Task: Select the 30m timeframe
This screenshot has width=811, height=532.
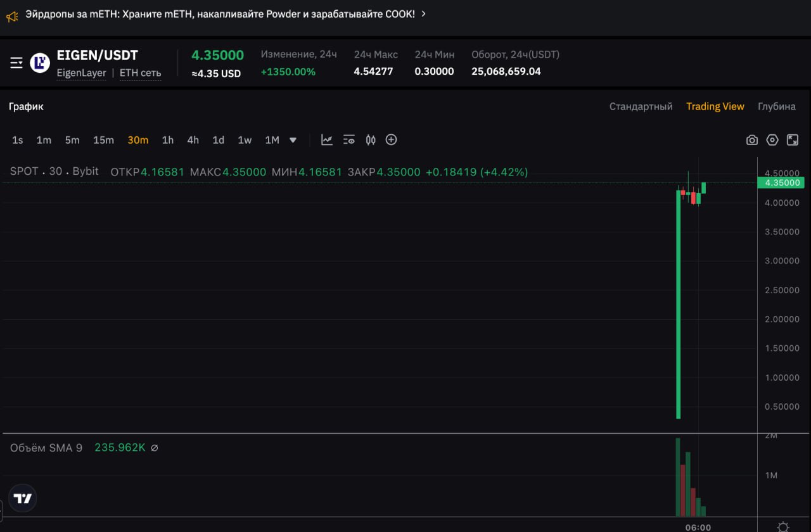Action: [138, 140]
